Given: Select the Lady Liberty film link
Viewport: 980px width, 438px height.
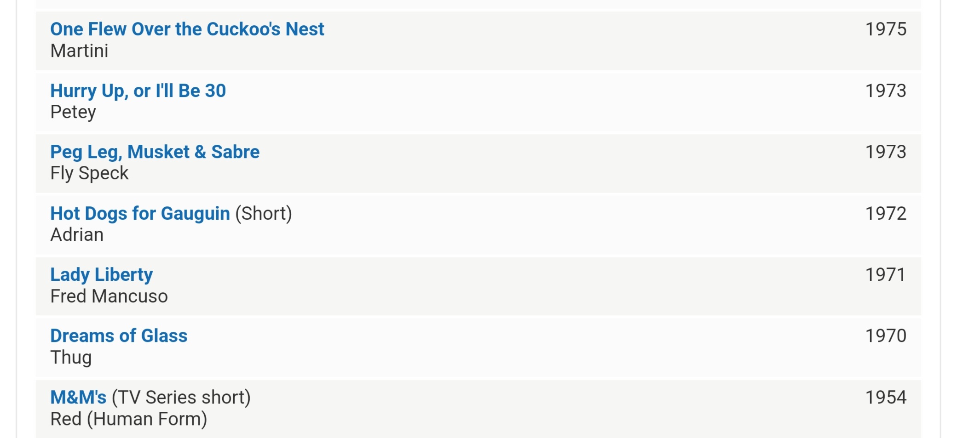Looking at the screenshot, I should (x=101, y=274).
